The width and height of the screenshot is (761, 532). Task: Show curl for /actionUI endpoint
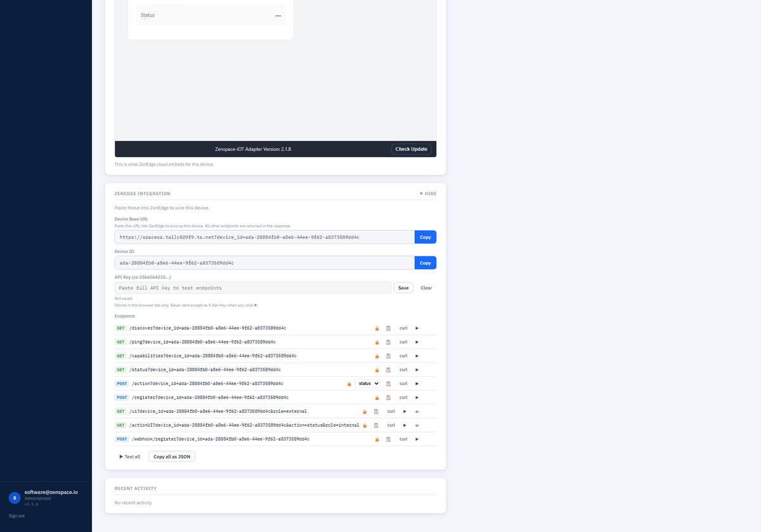coord(391,425)
